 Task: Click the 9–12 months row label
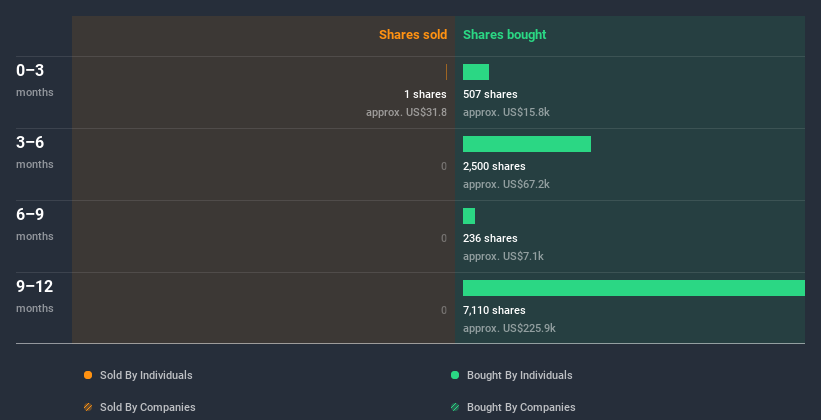click(35, 296)
